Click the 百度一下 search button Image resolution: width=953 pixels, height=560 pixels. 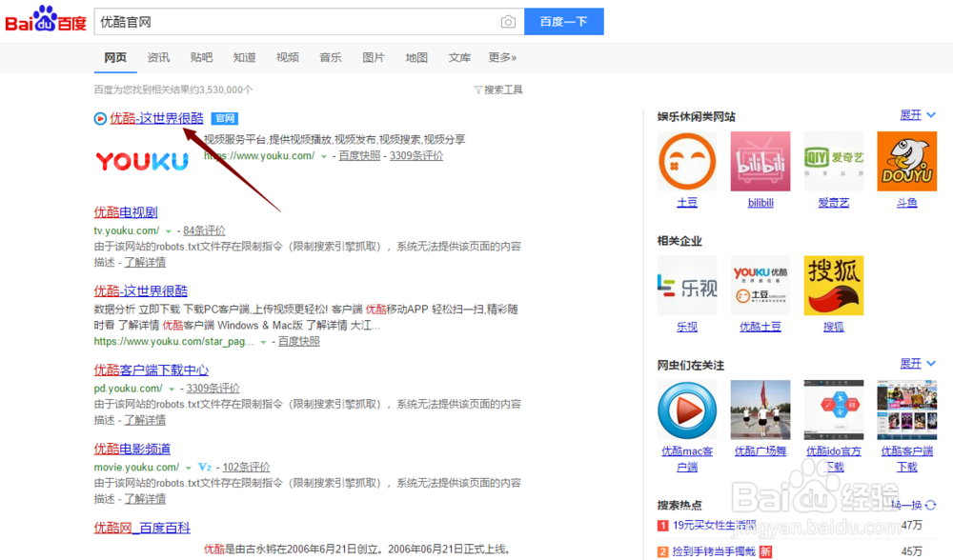point(563,21)
